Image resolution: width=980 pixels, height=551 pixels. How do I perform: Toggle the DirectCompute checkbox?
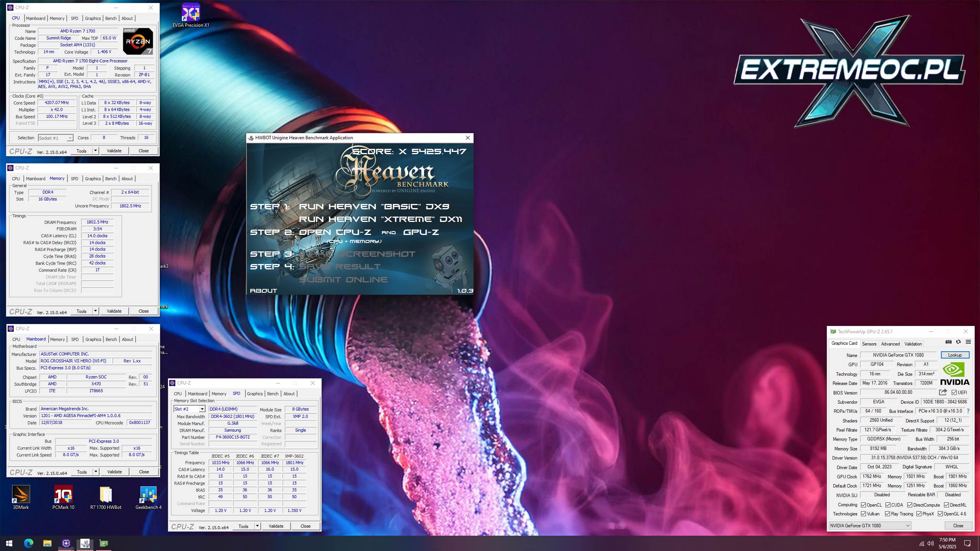point(910,505)
